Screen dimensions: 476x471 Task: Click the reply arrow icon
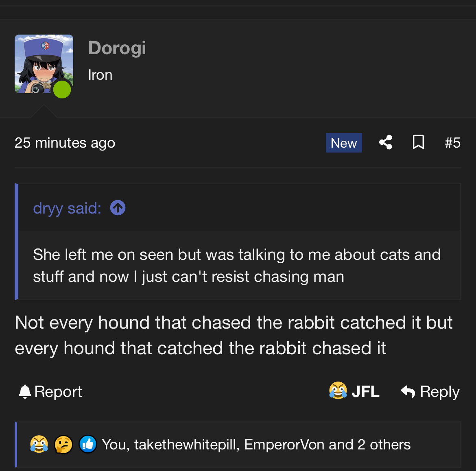point(408,391)
